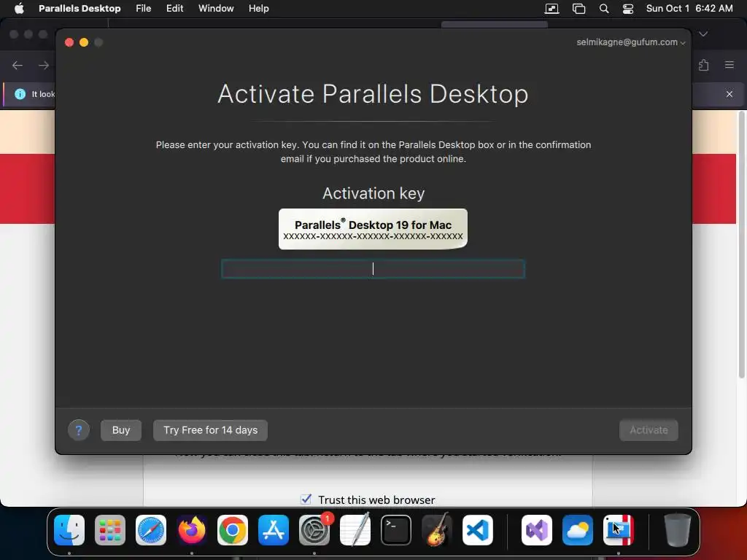Expand the selmikagne@gufum.com account dropdown
This screenshot has width=747, height=560.
[631, 42]
